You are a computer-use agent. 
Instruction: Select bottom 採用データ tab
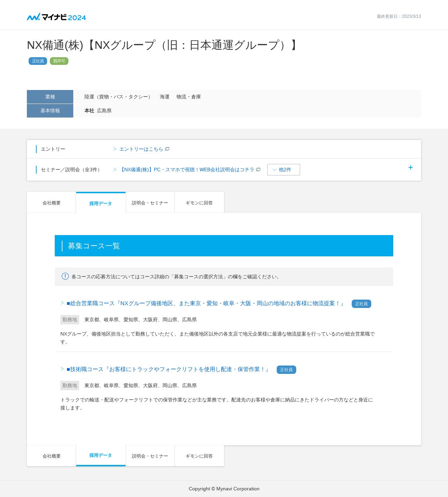pos(100,455)
